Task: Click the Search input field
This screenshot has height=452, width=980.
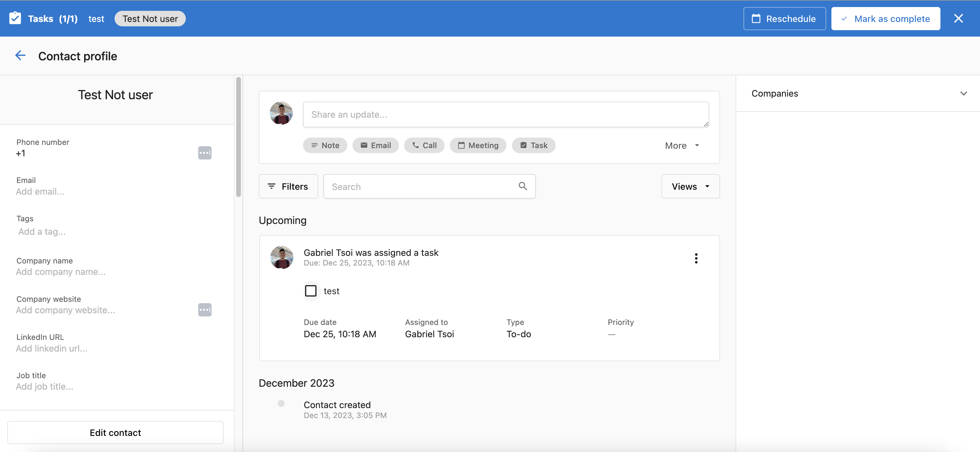Action: (x=418, y=186)
